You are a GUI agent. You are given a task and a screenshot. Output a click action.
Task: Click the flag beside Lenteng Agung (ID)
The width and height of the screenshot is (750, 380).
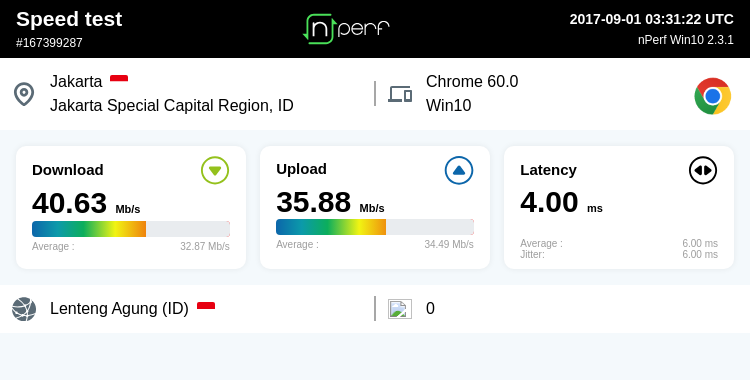coord(206,305)
